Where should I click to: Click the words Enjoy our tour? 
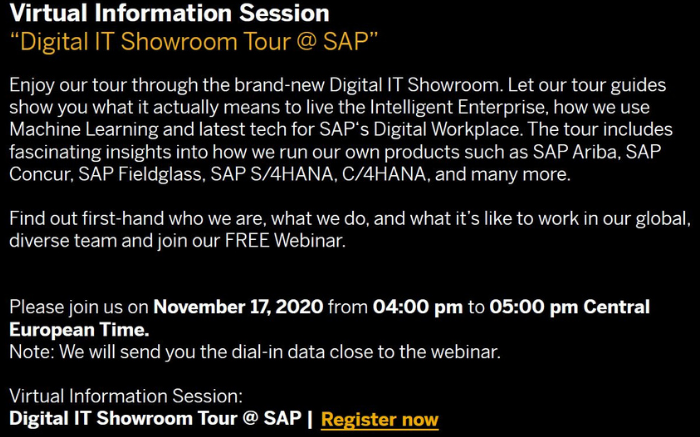pyautogui.click(x=67, y=85)
